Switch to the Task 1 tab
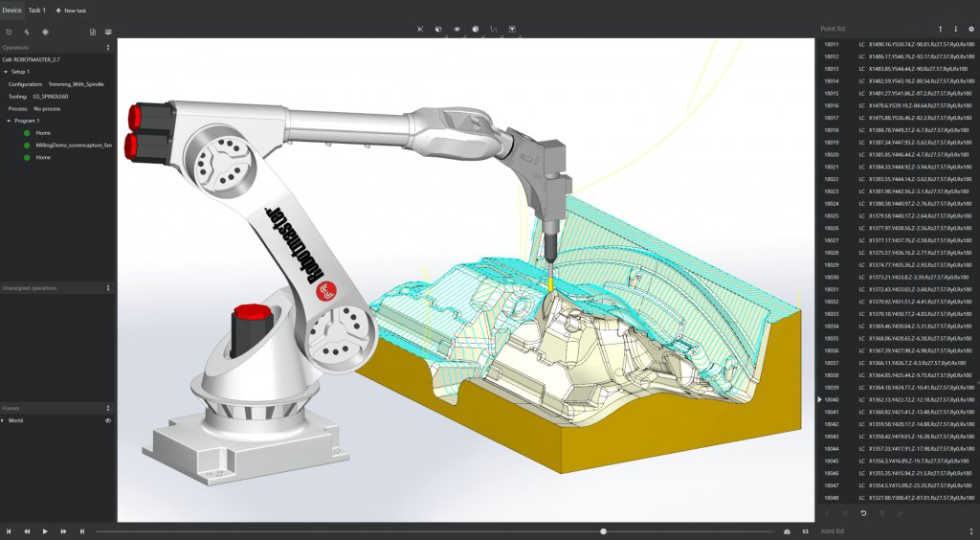Screen dimensions: 980x540 pos(37,10)
